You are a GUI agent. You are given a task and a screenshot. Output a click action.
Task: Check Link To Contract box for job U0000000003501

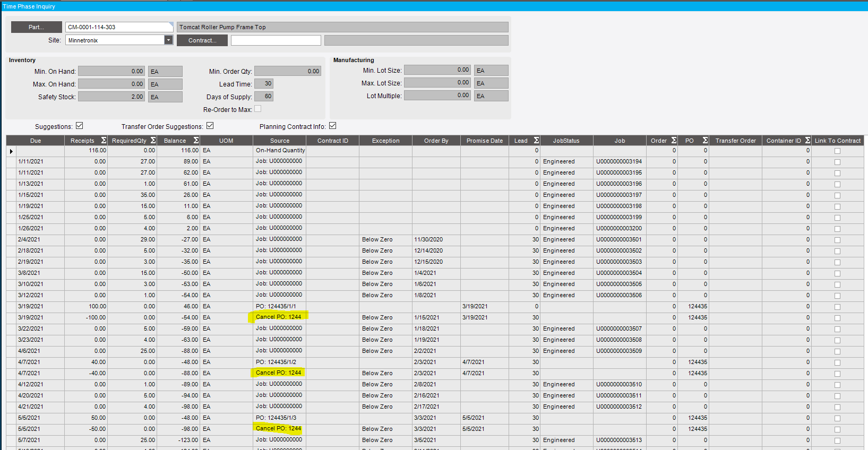point(837,240)
